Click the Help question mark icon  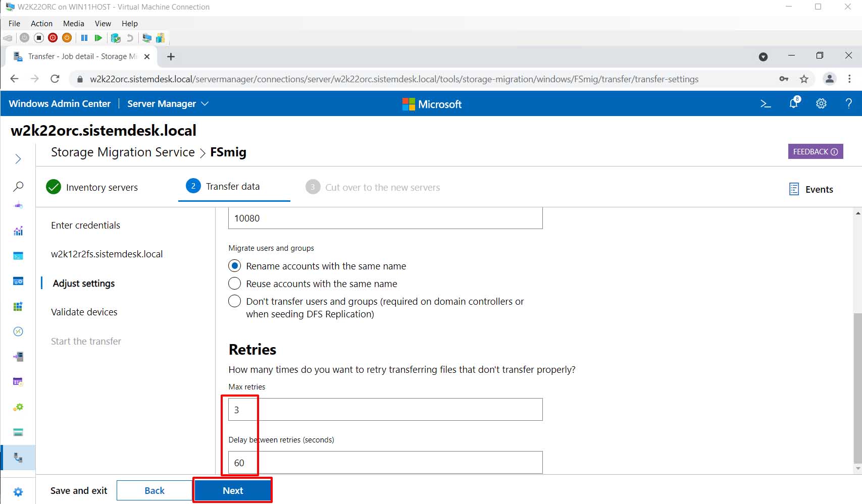[x=848, y=103]
